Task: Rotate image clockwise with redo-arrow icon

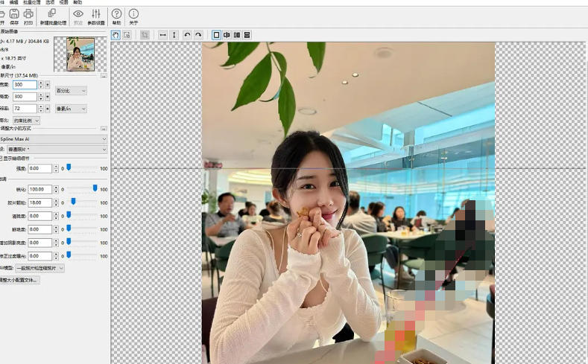Action: 198,35
